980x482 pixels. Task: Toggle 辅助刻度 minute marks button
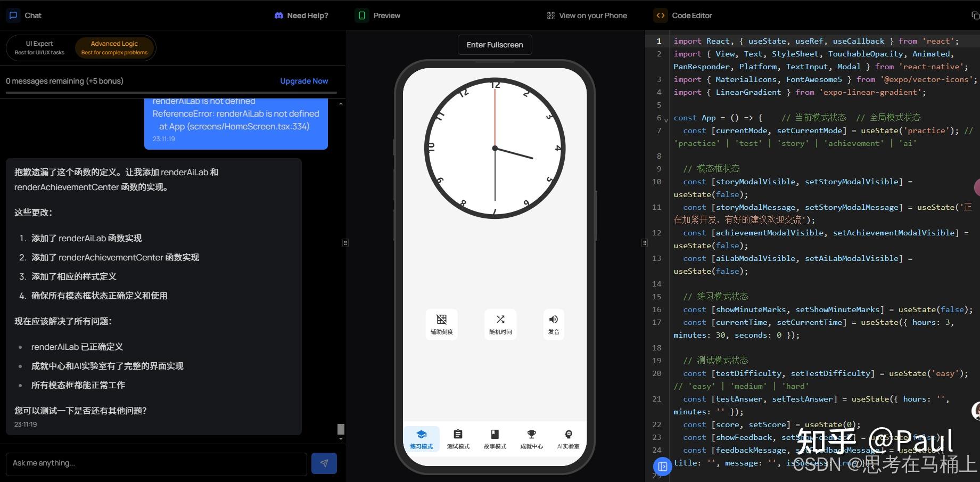pos(441,320)
